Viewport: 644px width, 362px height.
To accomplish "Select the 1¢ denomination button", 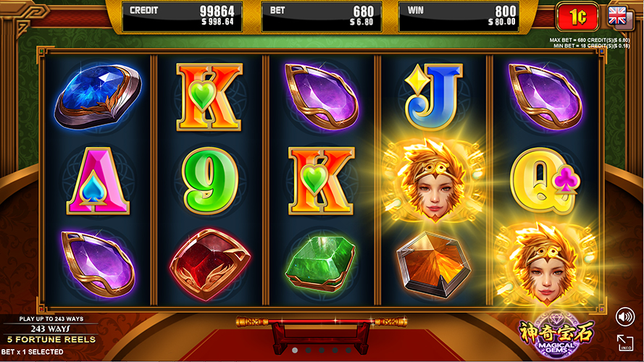I will pyautogui.click(x=577, y=17).
